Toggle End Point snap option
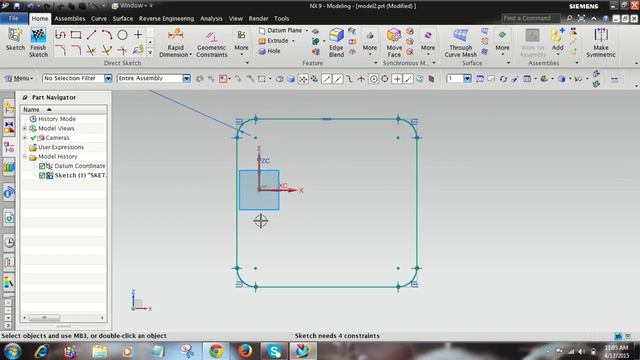This screenshot has width=640, height=360. [327, 79]
